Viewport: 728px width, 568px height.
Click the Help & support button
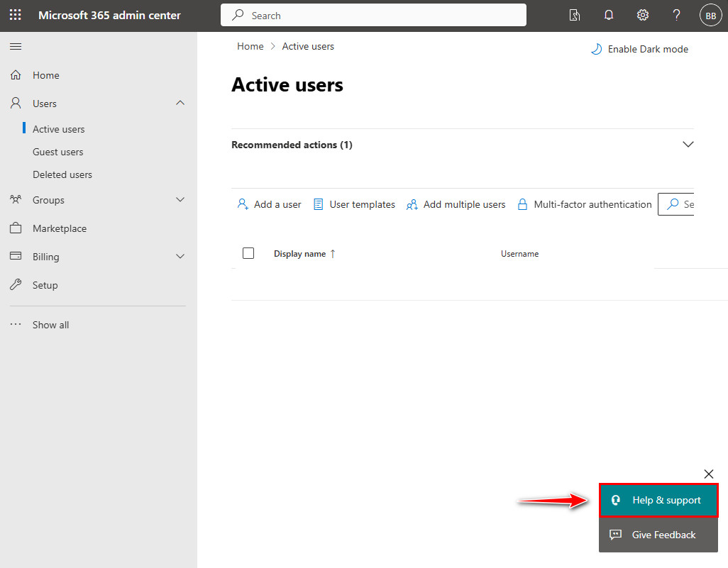[x=658, y=500]
